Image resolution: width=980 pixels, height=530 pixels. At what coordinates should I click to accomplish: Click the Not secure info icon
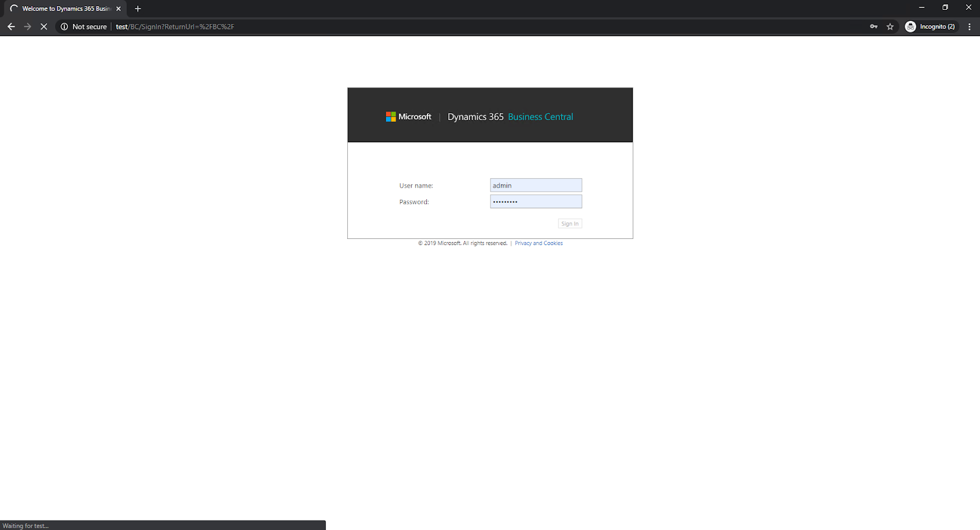pos(64,26)
